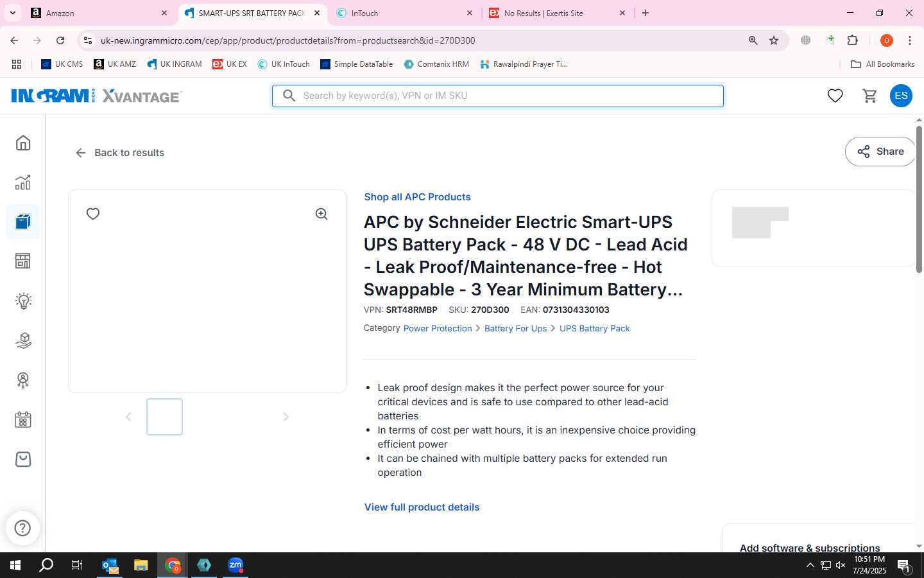Screen dimensions: 924x578
Task: Open File Explorer from the taskbar
Action: [141, 565]
